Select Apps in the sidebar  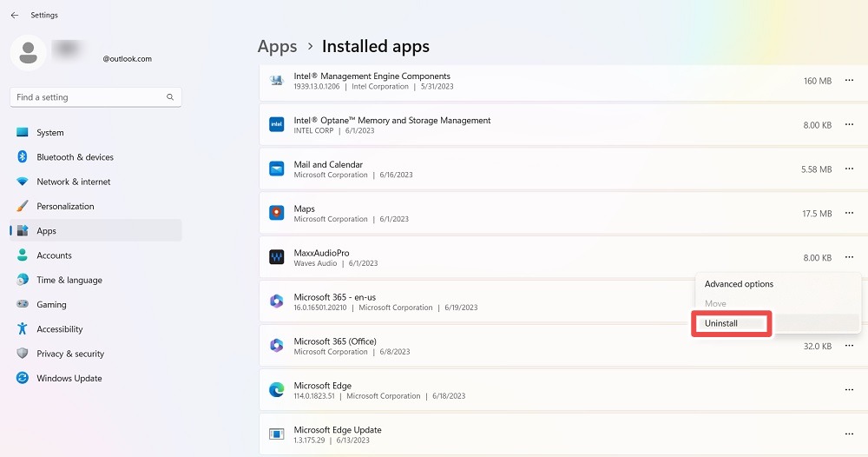[95, 230]
